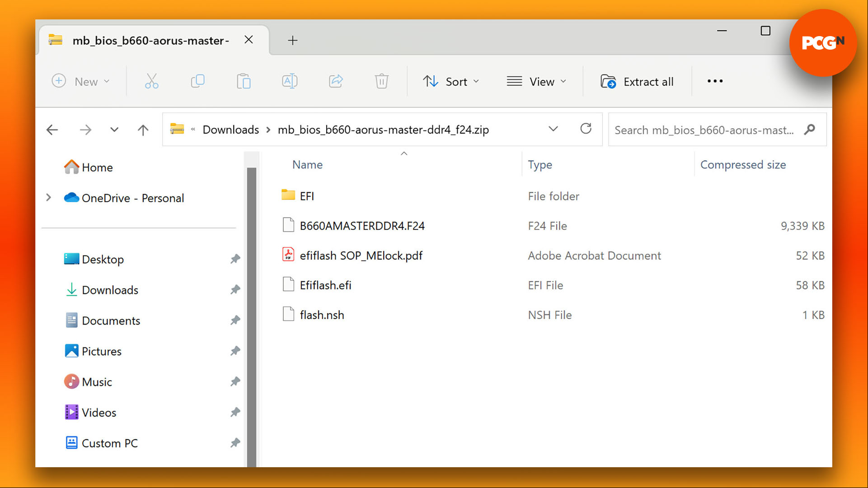
Task: Click the zip file name in address path
Action: [x=383, y=130]
